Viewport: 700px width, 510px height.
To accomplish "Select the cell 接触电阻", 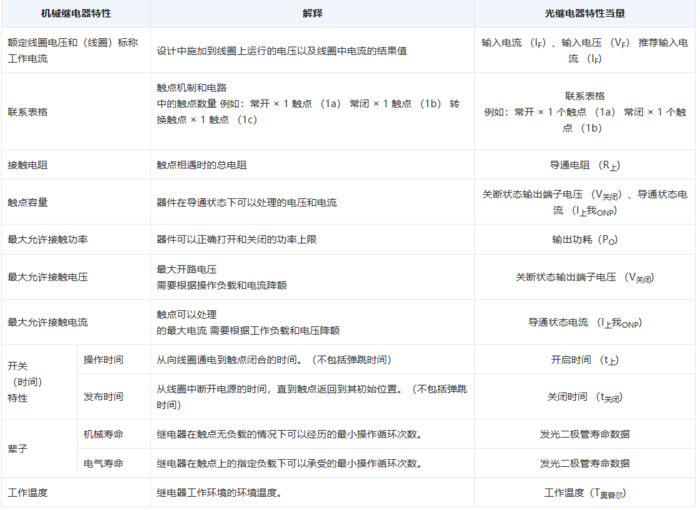I will tap(76, 165).
